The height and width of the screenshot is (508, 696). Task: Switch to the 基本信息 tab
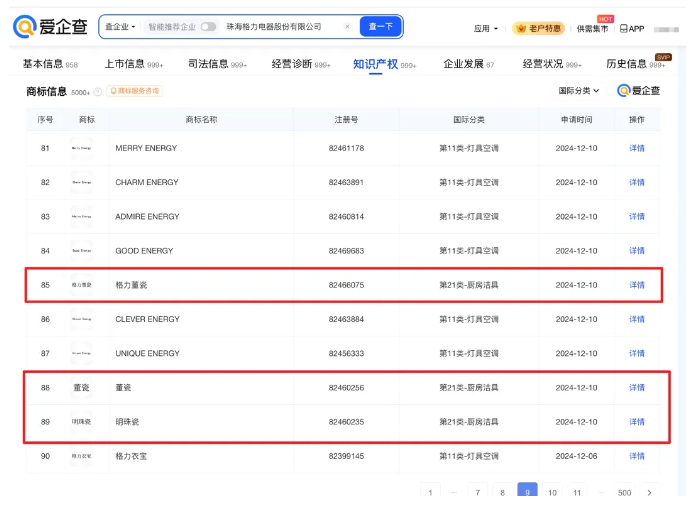pos(50,64)
